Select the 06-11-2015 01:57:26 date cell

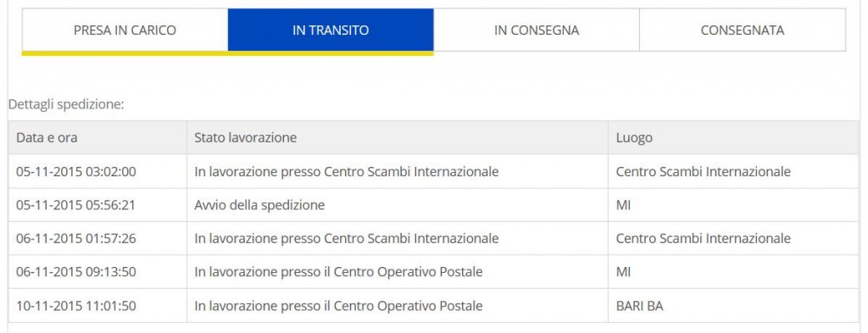(x=97, y=238)
